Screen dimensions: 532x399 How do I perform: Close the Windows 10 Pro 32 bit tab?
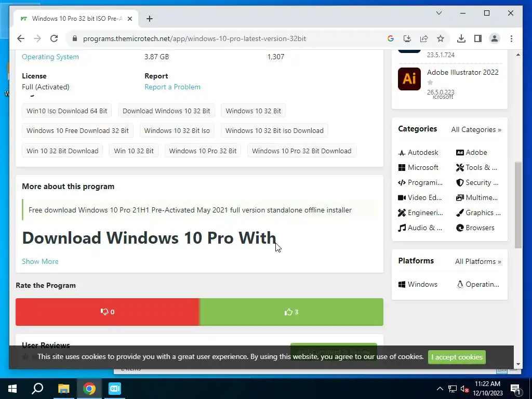tap(129, 19)
